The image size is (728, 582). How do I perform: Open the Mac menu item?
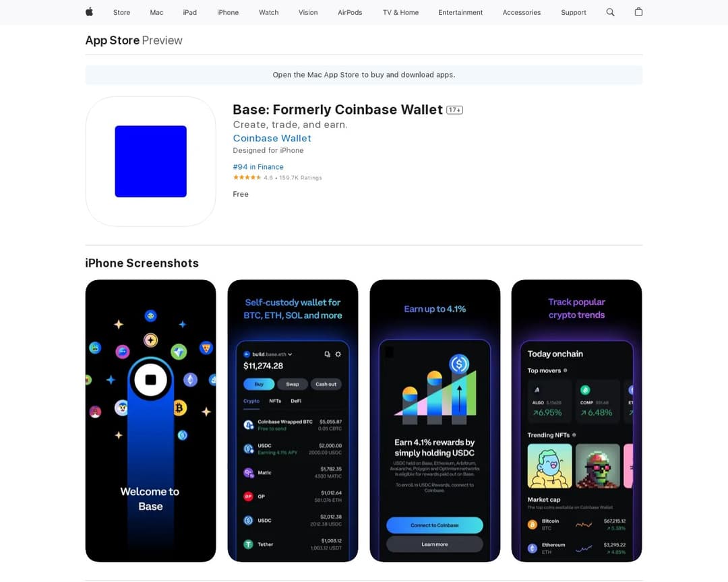click(156, 13)
